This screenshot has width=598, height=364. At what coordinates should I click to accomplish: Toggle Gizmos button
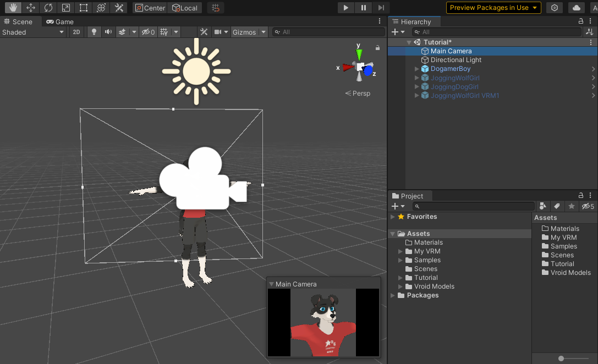point(244,32)
